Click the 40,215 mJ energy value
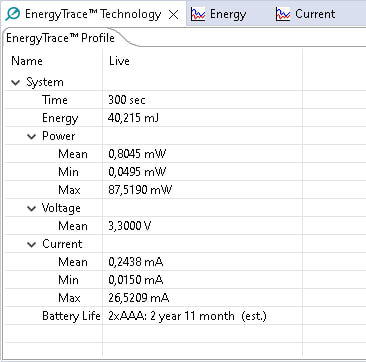 [x=133, y=118]
